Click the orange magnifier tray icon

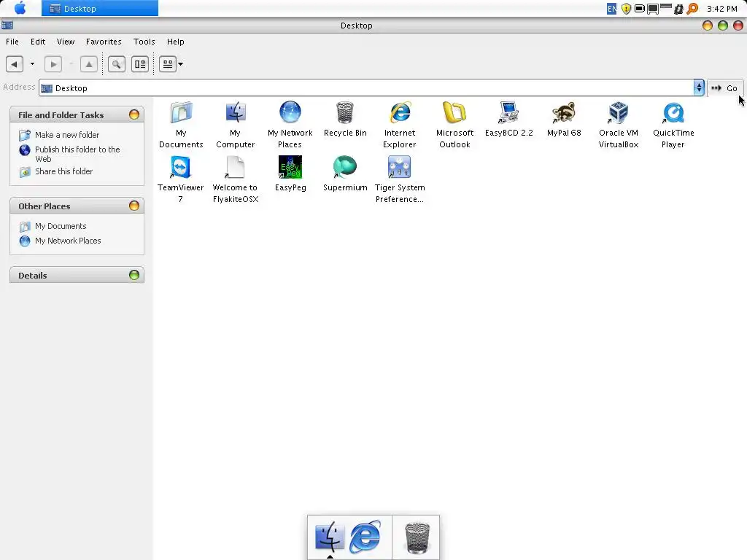point(692,9)
